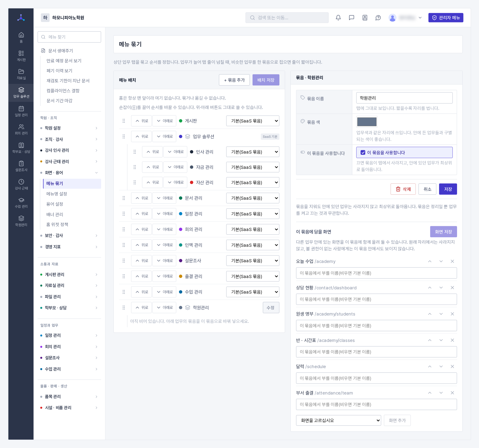Open the 화면을 고르십시오 dropdown

tap(338, 420)
